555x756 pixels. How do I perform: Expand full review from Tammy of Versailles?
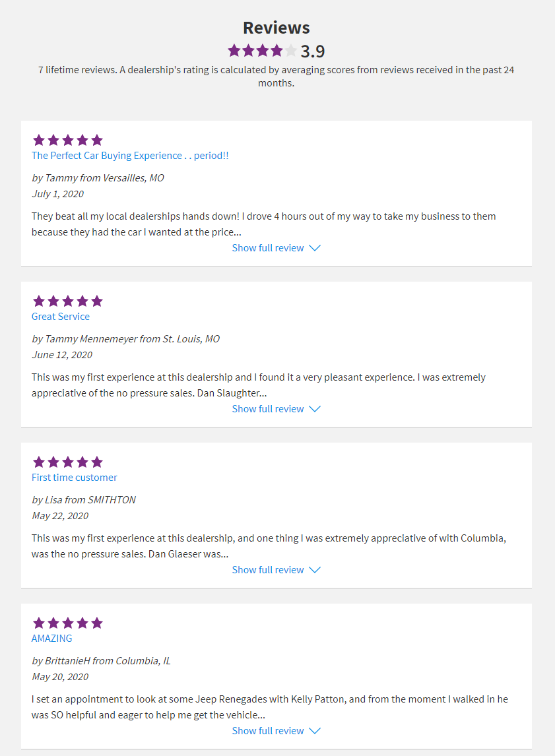pyautogui.click(x=268, y=248)
